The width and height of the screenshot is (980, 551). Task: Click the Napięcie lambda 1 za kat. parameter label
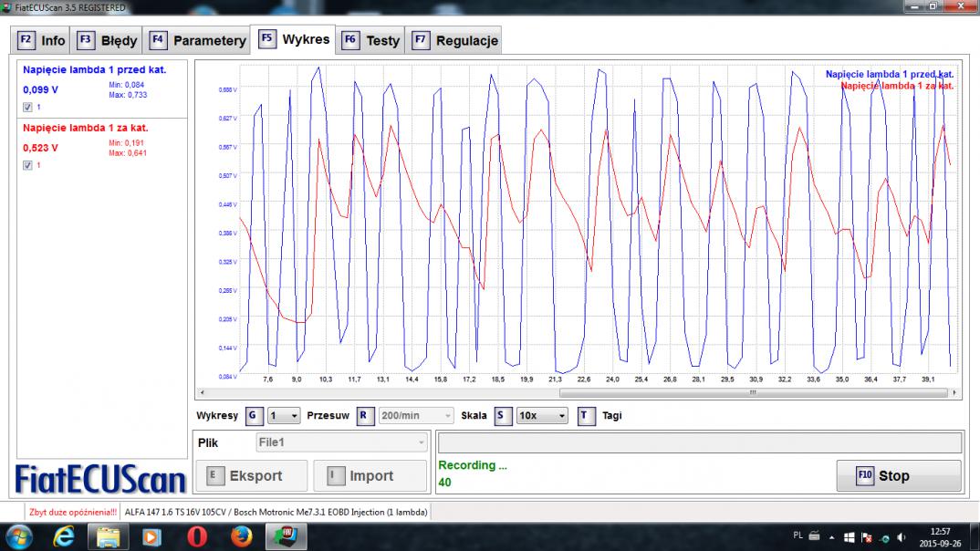click(86, 128)
